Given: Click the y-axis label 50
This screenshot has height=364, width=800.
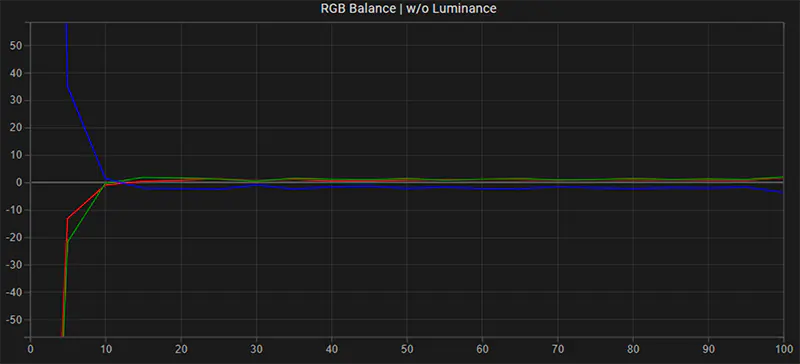Looking at the screenshot, I should point(15,45).
